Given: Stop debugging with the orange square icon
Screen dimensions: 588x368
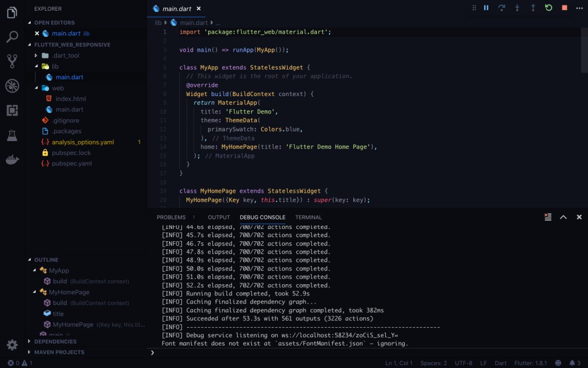Looking at the screenshot, I should (x=565, y=8).
